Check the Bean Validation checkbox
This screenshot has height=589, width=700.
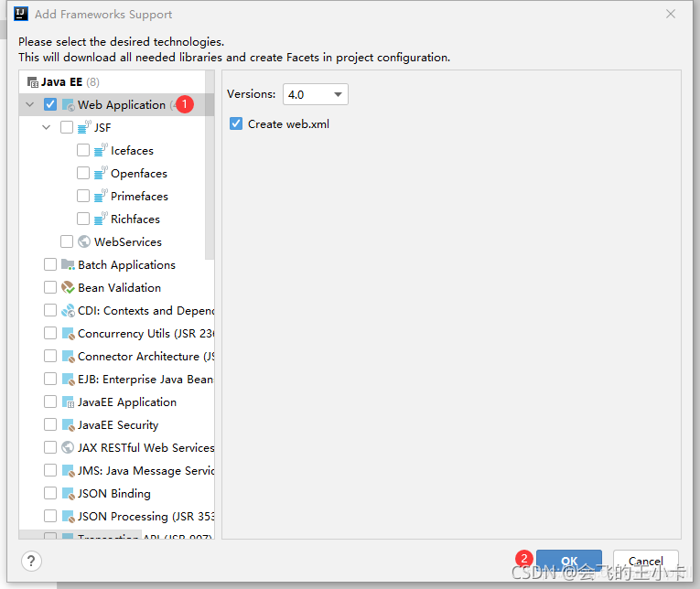[x=50, y=287]
